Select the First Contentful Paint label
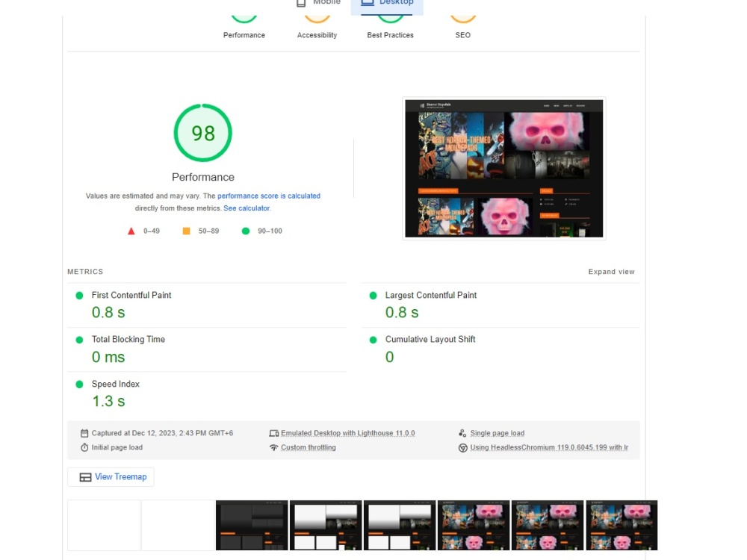The image size is (747, 560). click(131, 295)
